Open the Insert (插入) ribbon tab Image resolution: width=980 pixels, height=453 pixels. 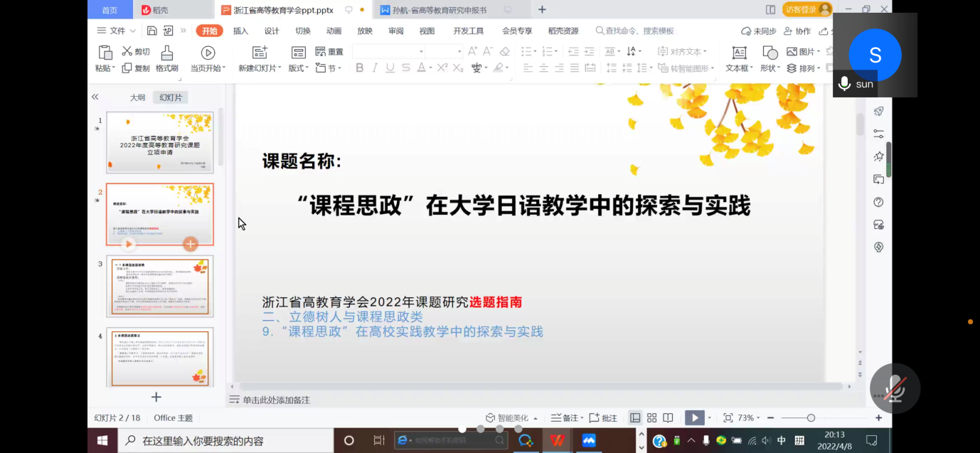pos(240,31)
